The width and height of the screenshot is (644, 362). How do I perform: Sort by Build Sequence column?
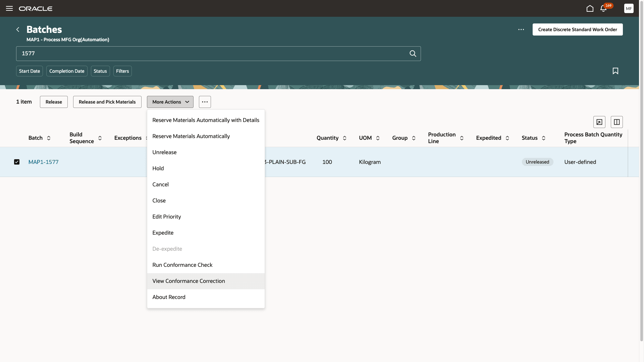click(x=100, y=138)
